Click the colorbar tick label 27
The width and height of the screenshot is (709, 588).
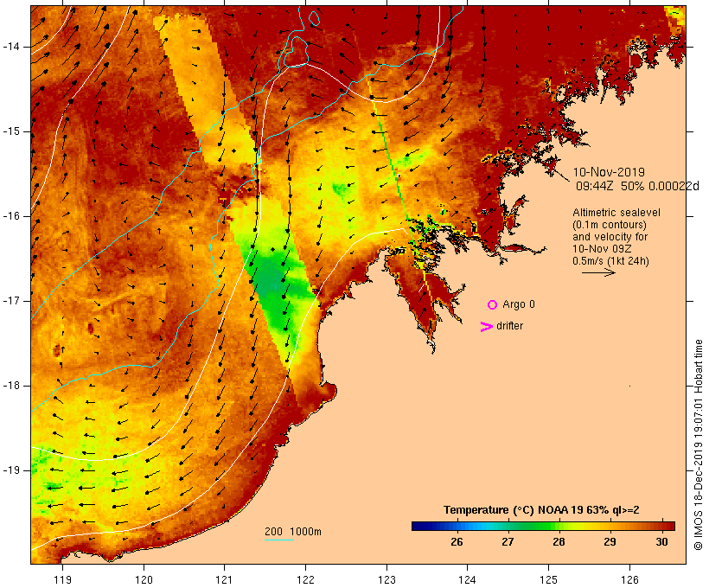508,542
